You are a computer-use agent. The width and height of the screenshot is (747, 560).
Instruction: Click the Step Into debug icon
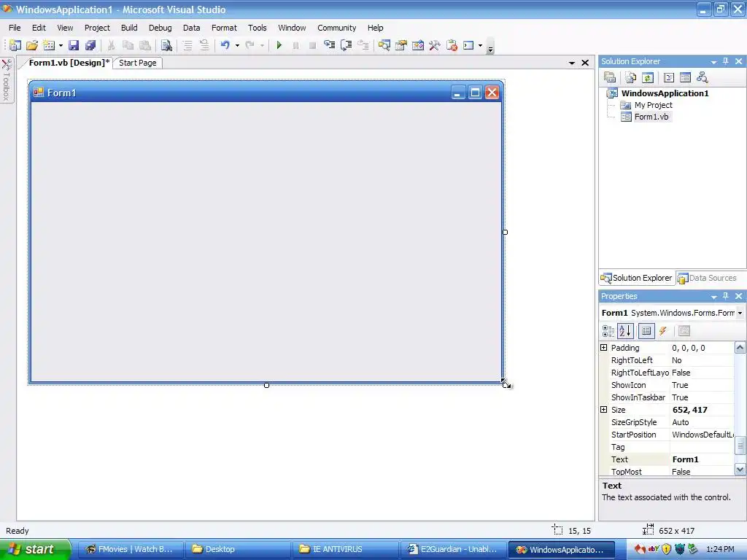point(329,45)
